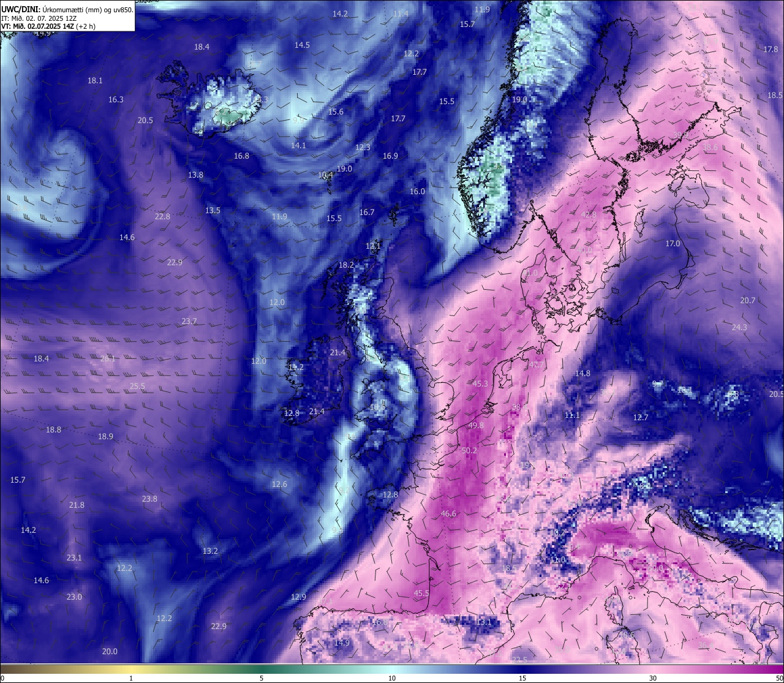
Task: Click the 25.5 map value
Action: (x=137, y=386)
